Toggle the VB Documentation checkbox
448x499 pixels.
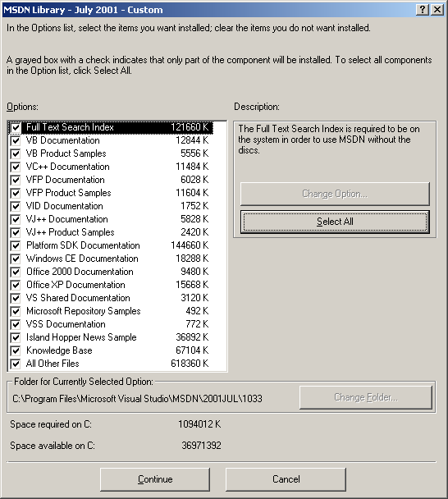[x=16, y=140]
